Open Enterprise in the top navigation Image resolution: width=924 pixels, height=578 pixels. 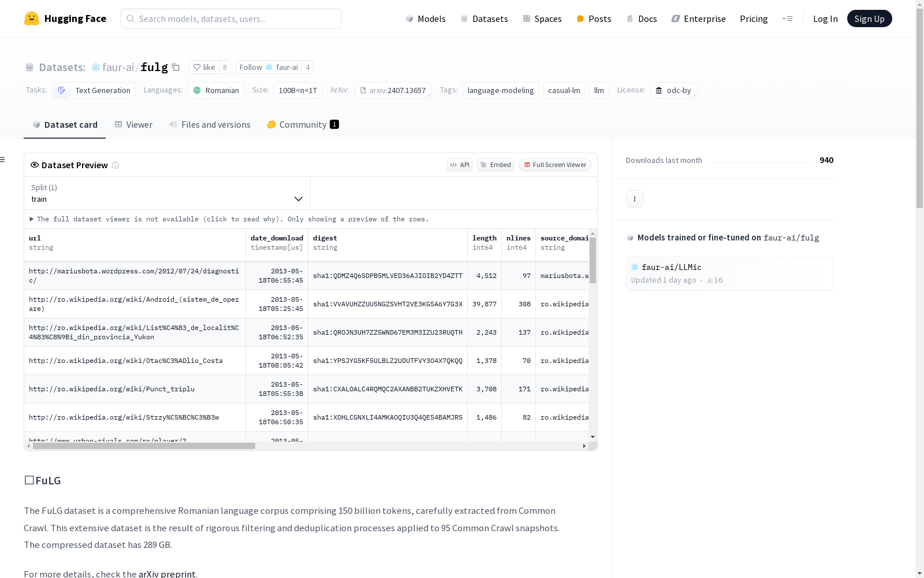[x=699, y=19]
